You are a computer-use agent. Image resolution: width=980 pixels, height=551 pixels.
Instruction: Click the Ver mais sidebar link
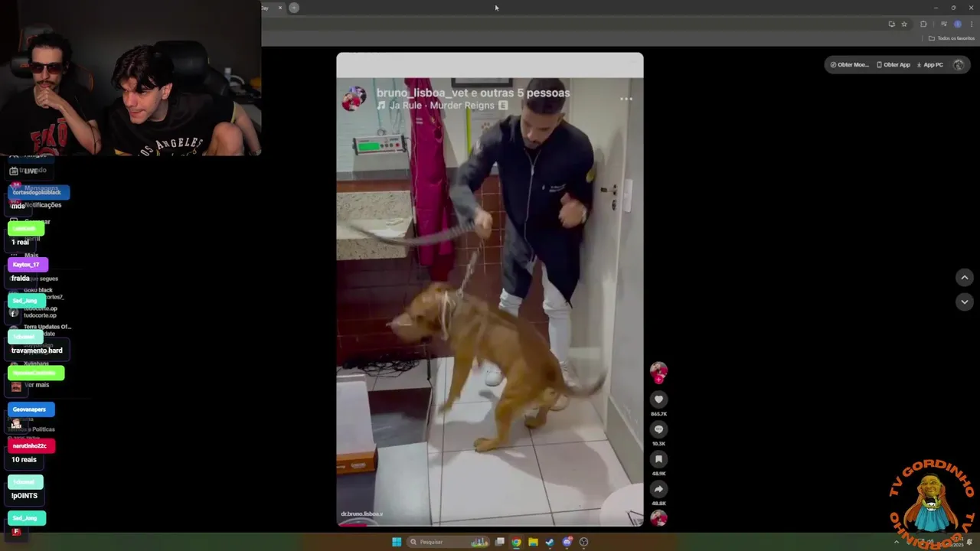(36, 385)
